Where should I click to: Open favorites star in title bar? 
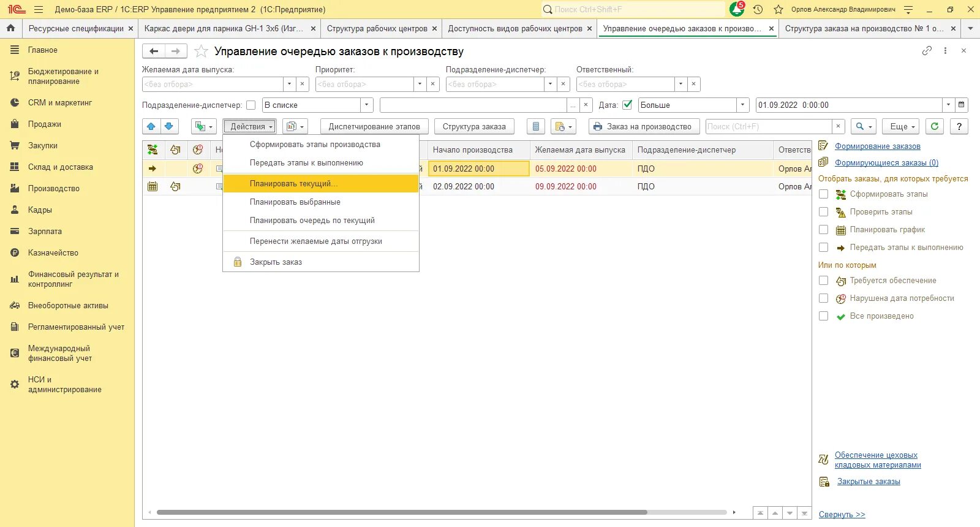click(x=778, y=9)
